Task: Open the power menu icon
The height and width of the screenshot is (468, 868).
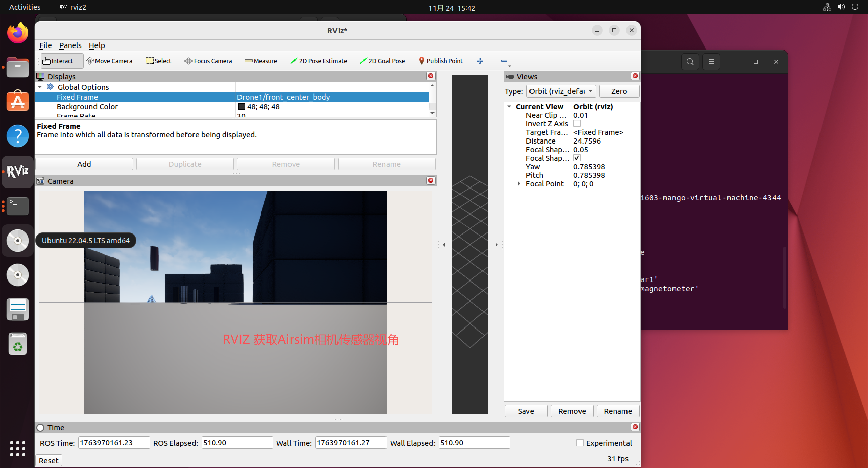Action: pos(855,7)
